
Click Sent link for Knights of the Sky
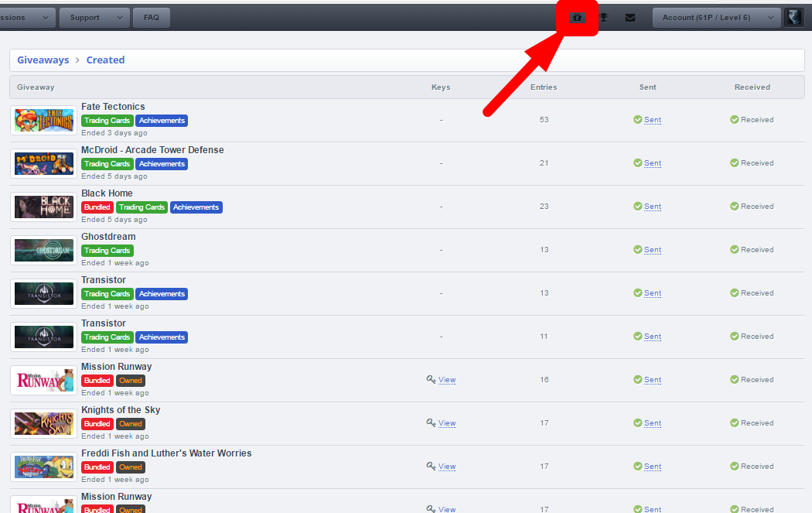(653, 423)
